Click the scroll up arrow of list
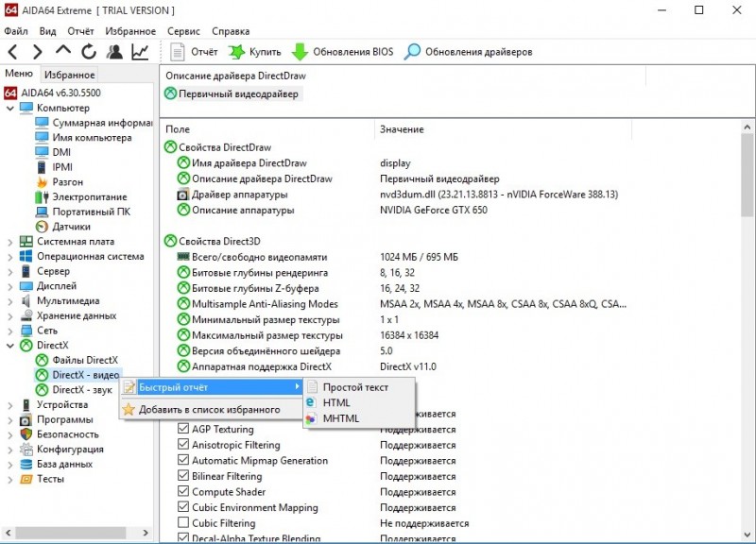This screenshot has width=756, height=544. click(x=747, y=127)
